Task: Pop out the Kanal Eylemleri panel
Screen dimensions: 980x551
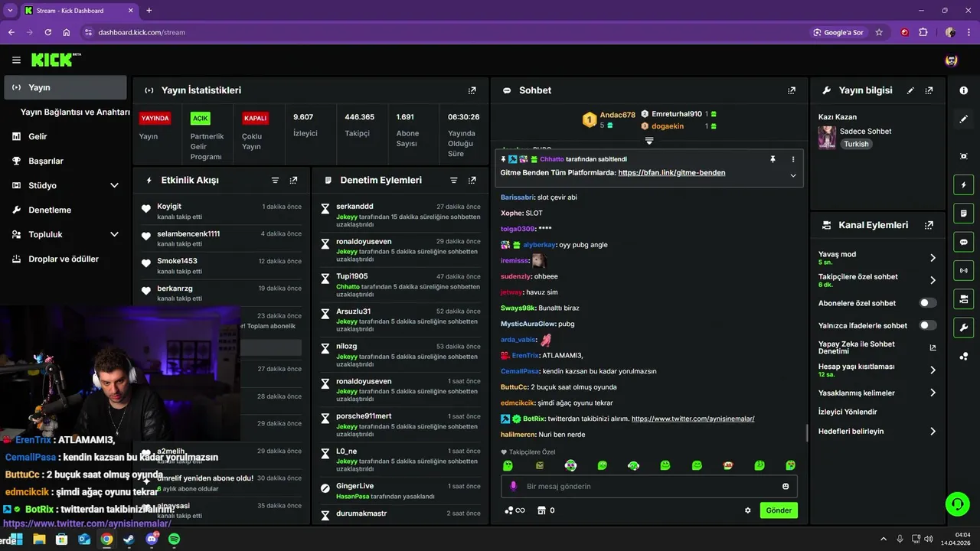Action: click(929, 225)
